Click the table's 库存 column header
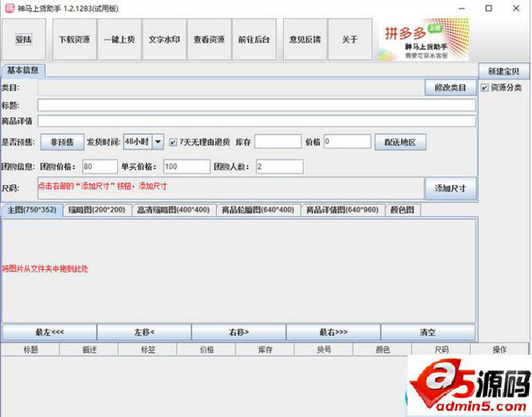Image resolution: width=532 pixels, height=417 pixels. pyautogui.click(x=265, y=350)
